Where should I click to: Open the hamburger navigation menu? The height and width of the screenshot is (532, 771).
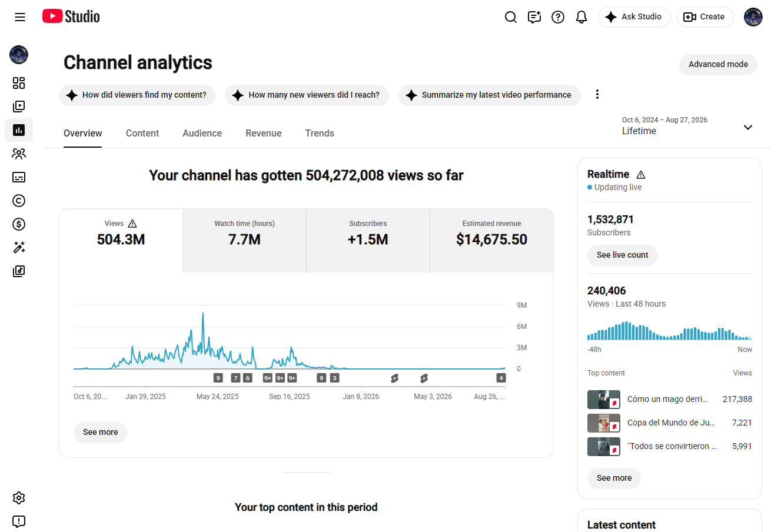coord(20,17)
